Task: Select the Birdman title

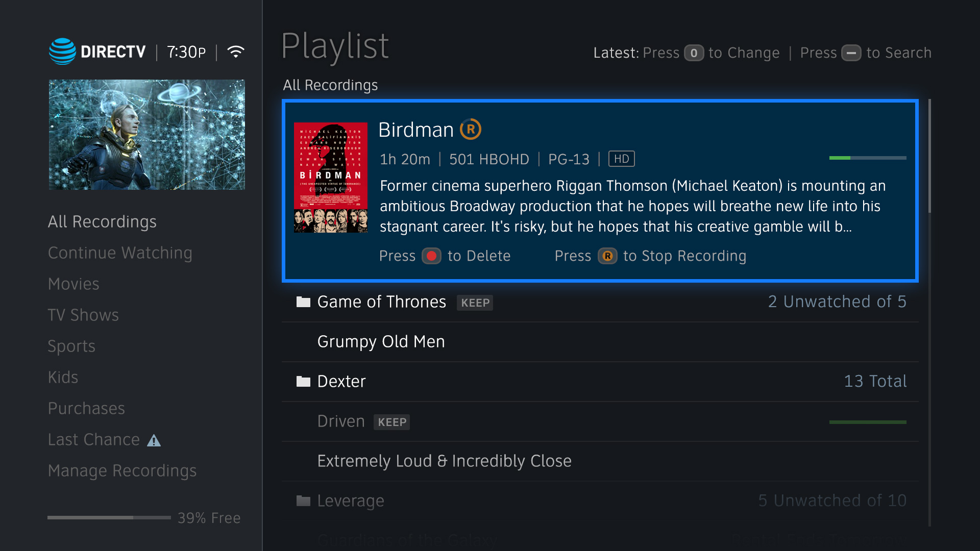Action: click(x=416, y=130)
